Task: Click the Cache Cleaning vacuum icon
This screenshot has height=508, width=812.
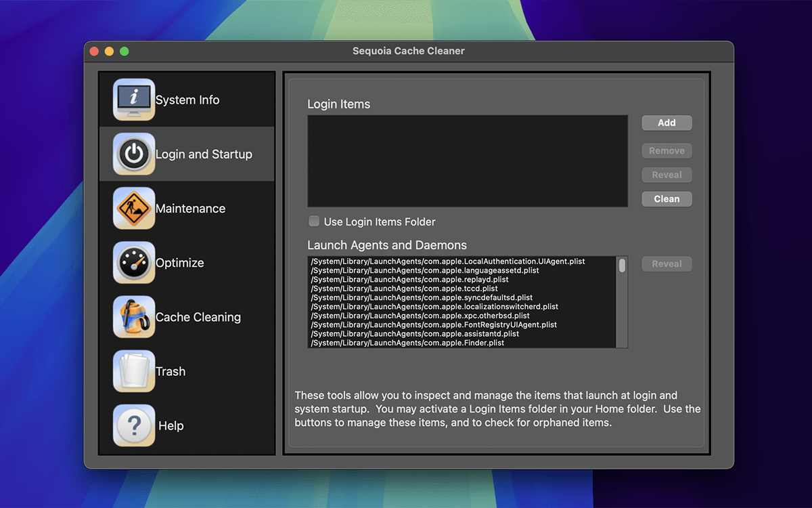Action: point(134,316)
